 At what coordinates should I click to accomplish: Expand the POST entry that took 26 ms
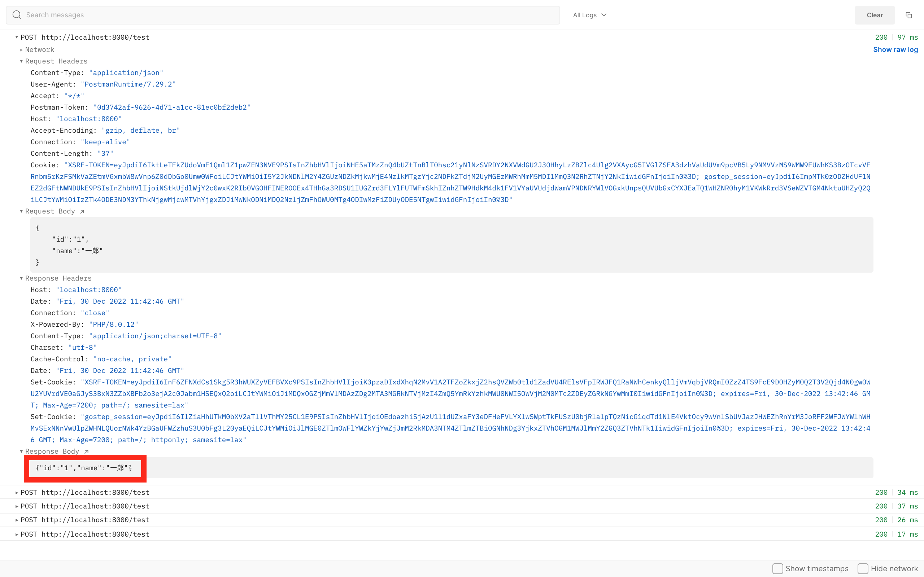[x=17, y=520]
